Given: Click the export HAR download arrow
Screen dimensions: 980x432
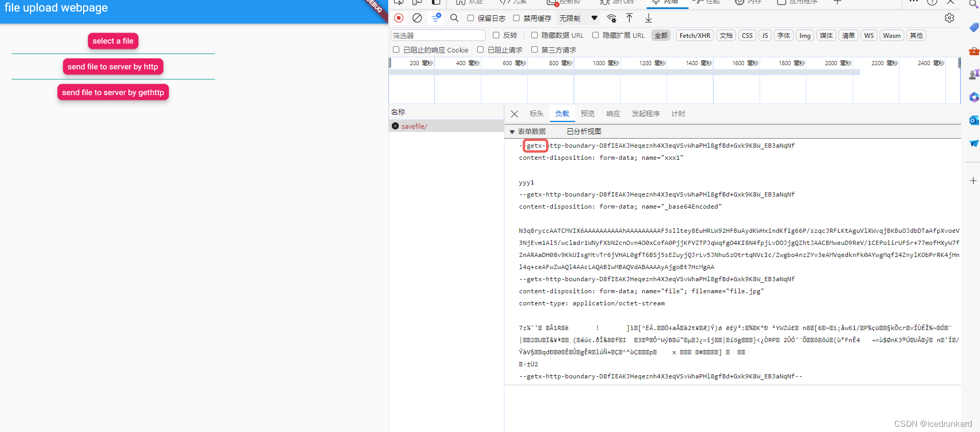Looking at the screenshot, I should coord(649,18).
